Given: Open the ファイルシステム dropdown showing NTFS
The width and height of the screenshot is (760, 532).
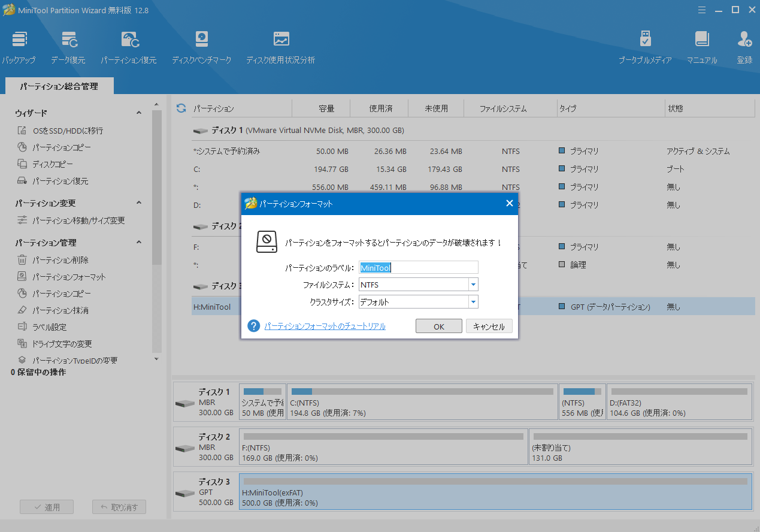Looking at the screenshot, I should [x=473, y=285].
